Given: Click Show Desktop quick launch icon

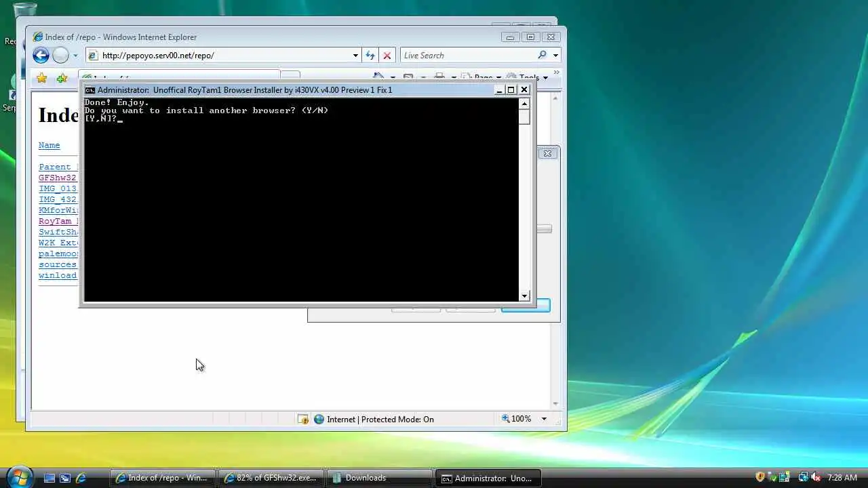Looking at the screenshot, I should 49,478.
